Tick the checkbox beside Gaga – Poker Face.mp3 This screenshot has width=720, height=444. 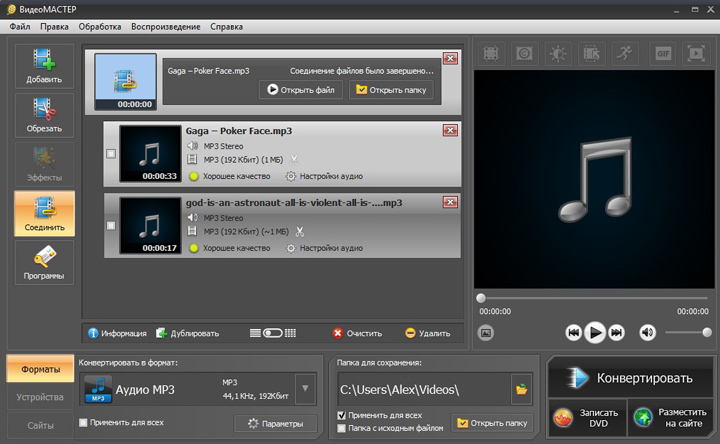click(x=111, y=154)
